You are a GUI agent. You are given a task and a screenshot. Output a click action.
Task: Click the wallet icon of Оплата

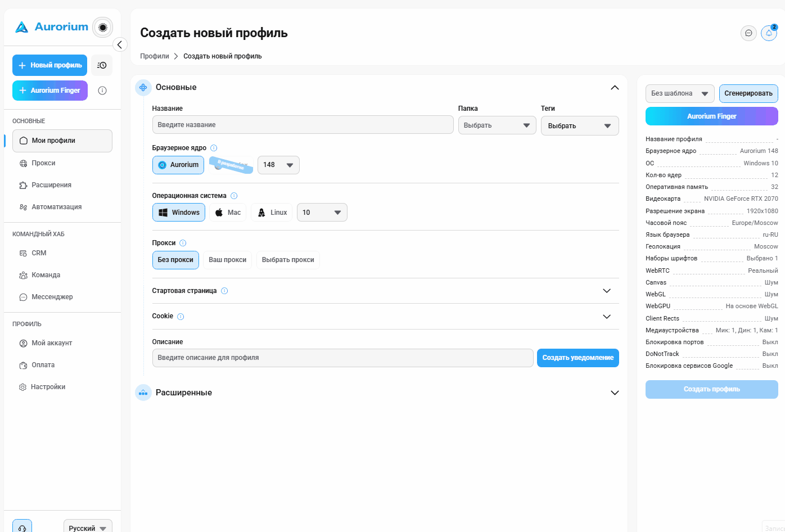tap(23, 366)
